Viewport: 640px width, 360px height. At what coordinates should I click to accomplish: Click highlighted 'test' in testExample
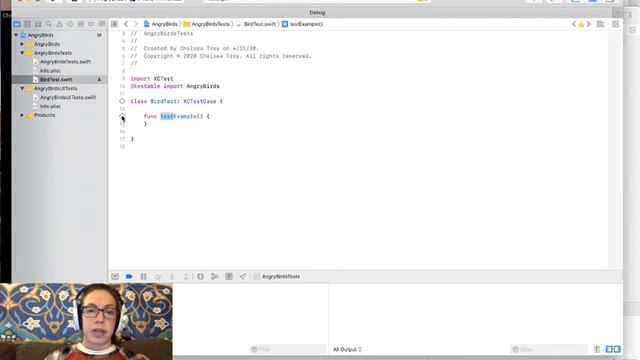point(167,116)
